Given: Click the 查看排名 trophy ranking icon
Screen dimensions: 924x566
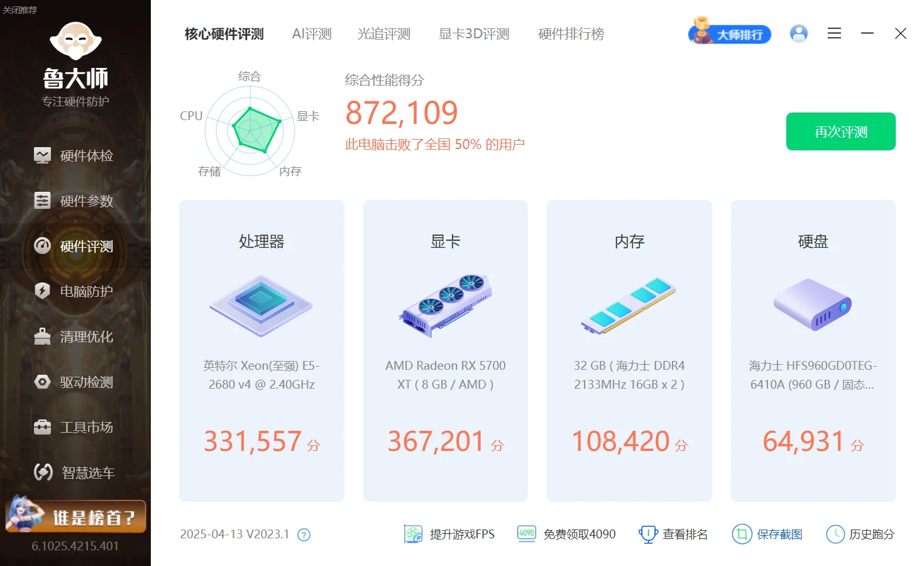Looking at the screenshot, I should (647, 534).
